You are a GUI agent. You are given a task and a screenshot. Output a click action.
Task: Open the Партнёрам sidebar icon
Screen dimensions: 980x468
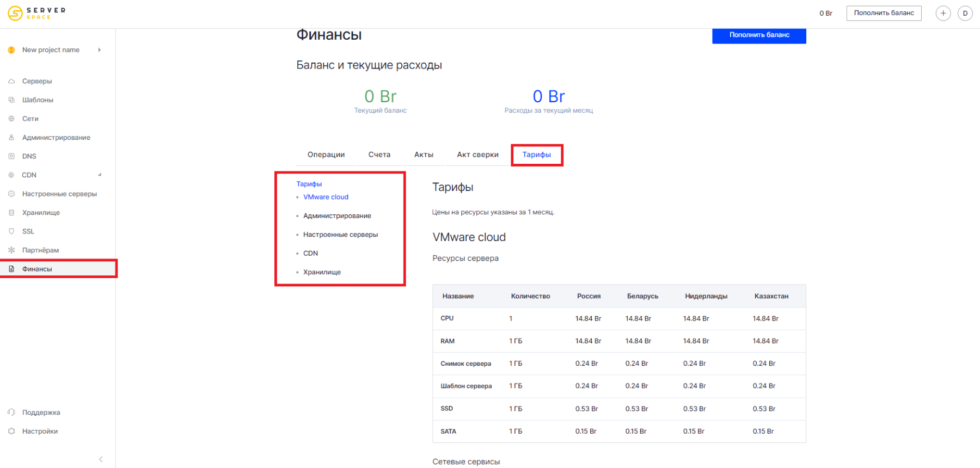pyautogui.click(x=11, y=250)
